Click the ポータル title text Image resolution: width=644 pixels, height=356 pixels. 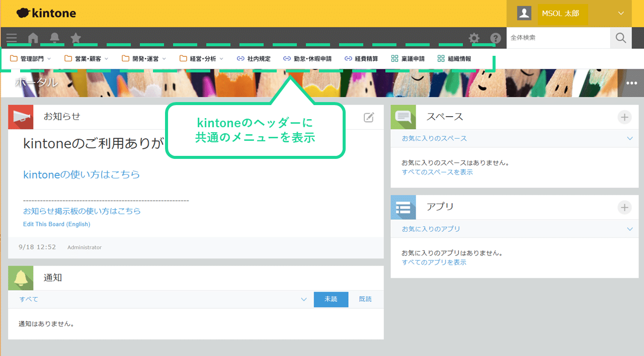(x=37, y=83)
